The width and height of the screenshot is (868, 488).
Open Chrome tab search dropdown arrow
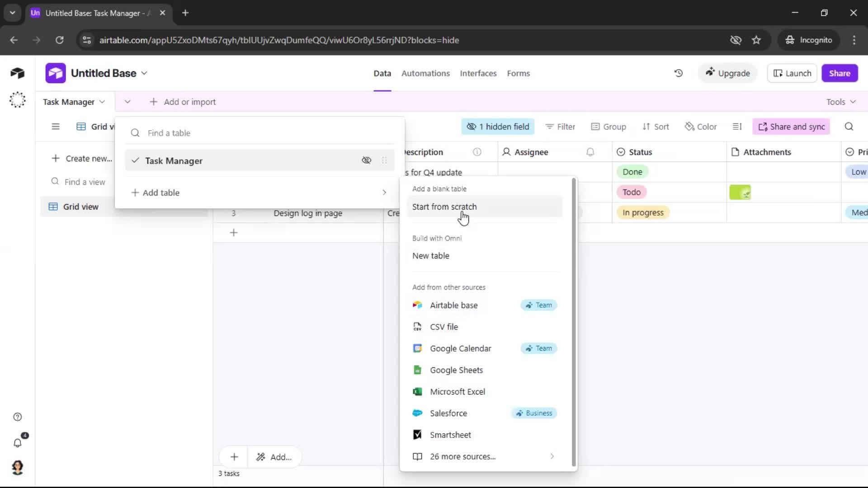[13, 13]
